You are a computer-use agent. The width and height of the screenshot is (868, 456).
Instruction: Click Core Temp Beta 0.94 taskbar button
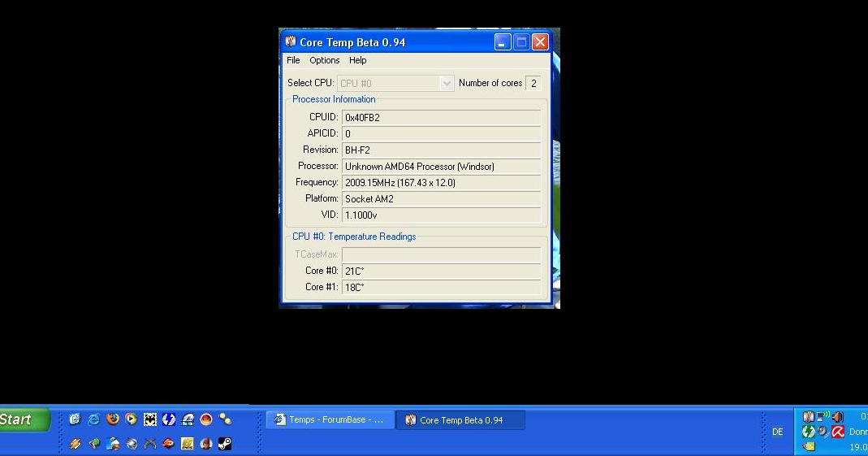pyautogui.click(x=460, y=420)
